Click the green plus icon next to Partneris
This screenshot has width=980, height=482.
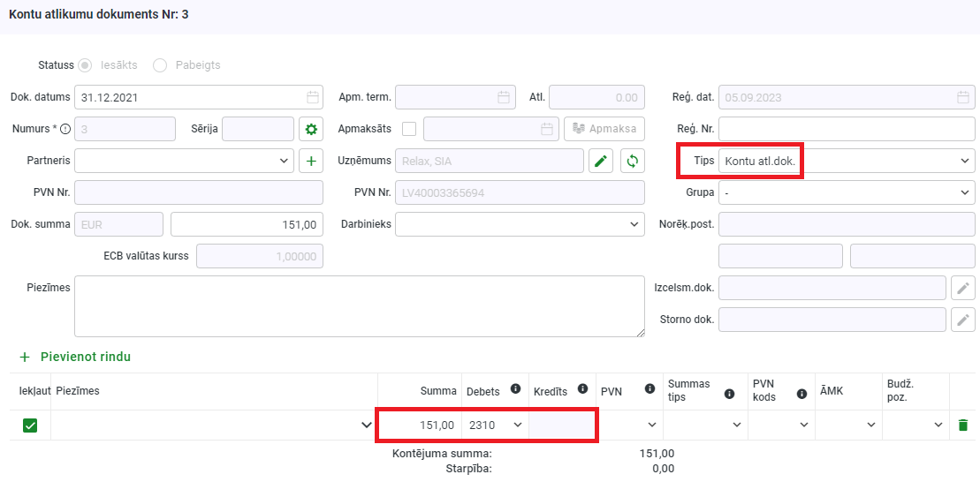[x=311, y=161]
